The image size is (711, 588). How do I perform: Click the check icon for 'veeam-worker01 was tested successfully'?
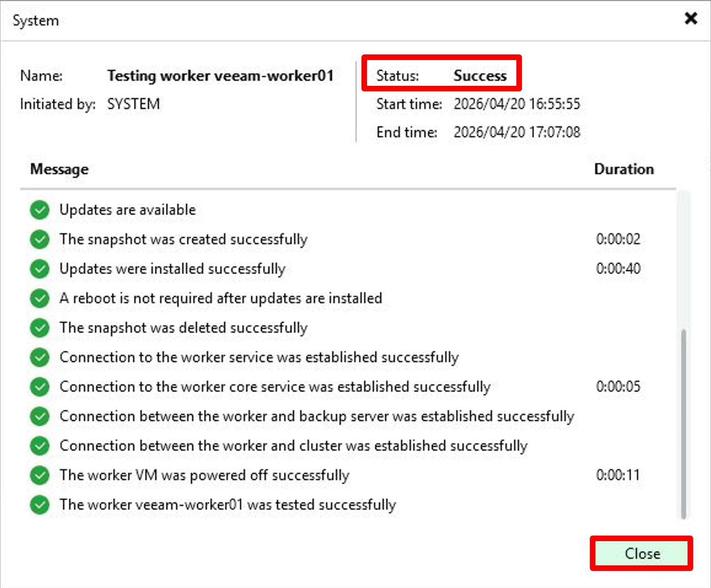(x=40, y=505)
